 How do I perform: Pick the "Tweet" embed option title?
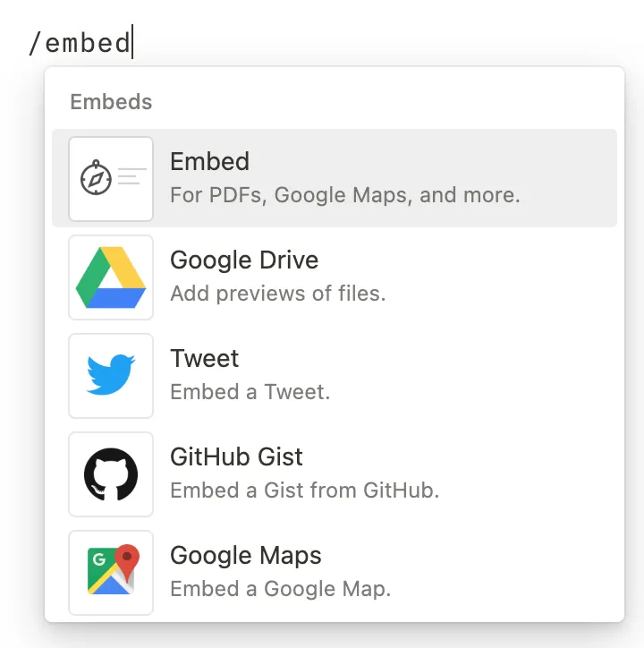205,359
